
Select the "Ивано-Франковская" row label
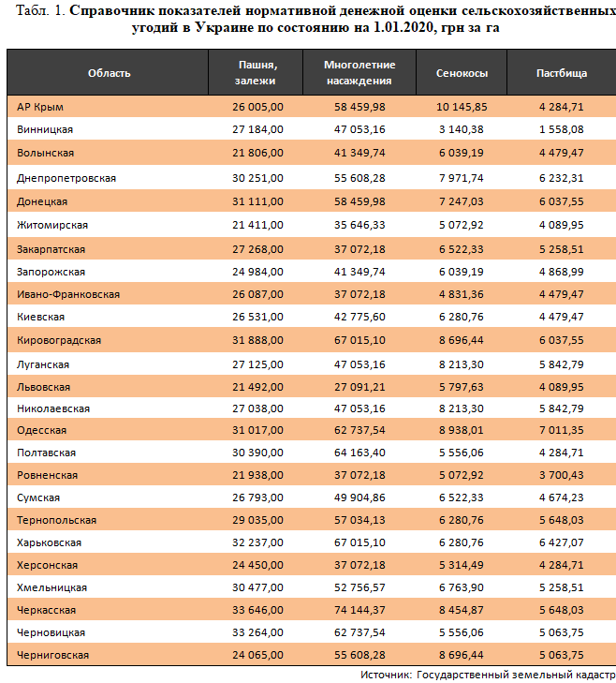[x=68, y=294]
